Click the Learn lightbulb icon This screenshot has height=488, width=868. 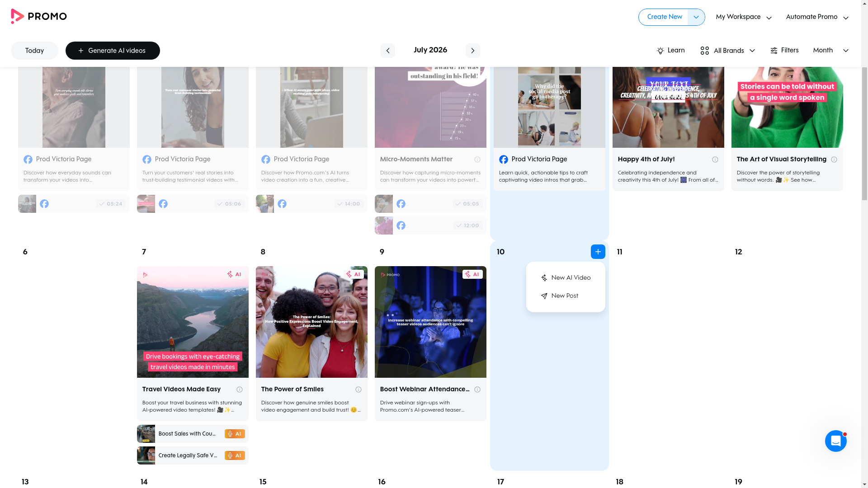[x=660, y=51]
